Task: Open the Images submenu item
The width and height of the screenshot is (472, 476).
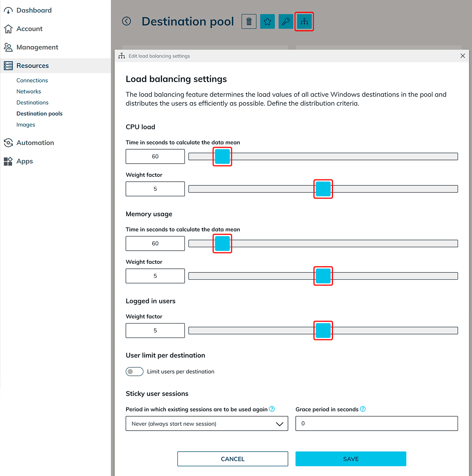Action: pyautogui.click(x=26, y=125)
